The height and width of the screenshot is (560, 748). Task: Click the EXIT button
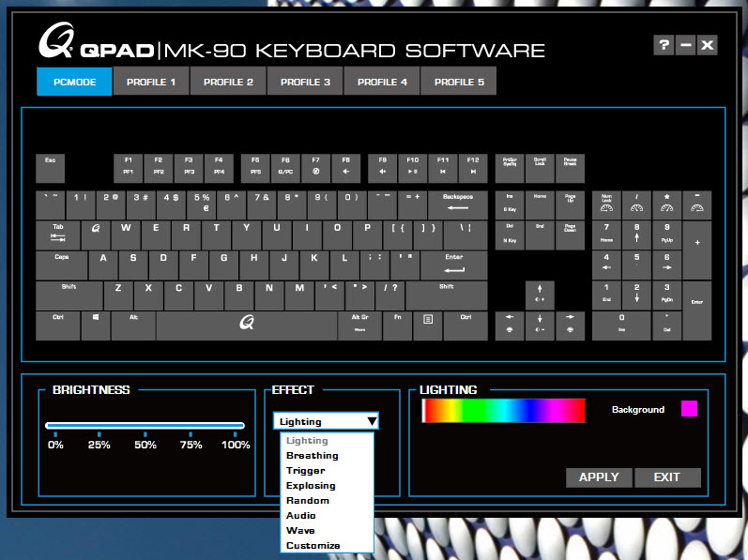667,477
